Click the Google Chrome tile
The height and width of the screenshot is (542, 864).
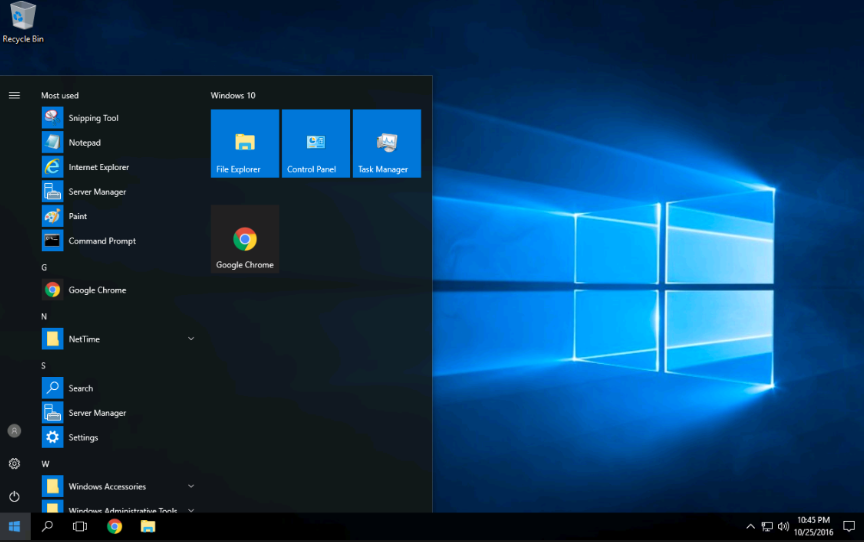[x=245, y=239]
